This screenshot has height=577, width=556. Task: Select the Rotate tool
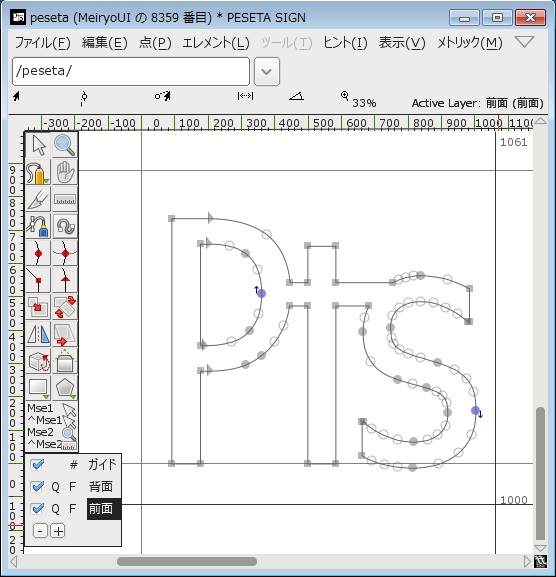[x=65, y=307]
